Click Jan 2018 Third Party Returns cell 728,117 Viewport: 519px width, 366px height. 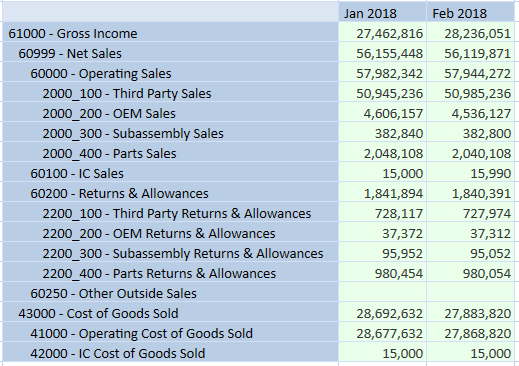pyautogui.click(x=382, y=212)
